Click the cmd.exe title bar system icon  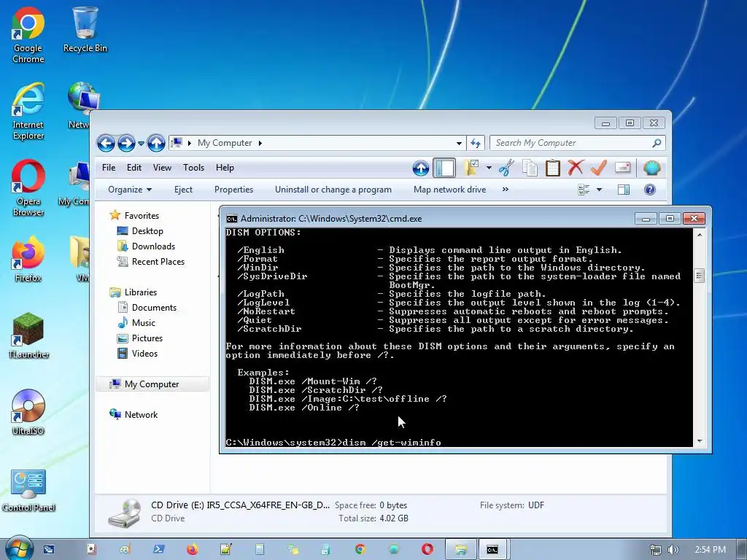231,219
